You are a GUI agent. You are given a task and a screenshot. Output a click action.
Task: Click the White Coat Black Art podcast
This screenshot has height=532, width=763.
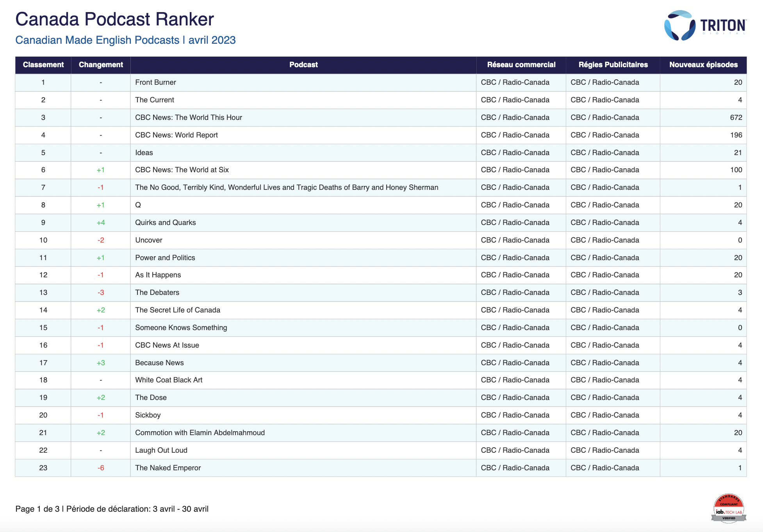pos(169,380)
